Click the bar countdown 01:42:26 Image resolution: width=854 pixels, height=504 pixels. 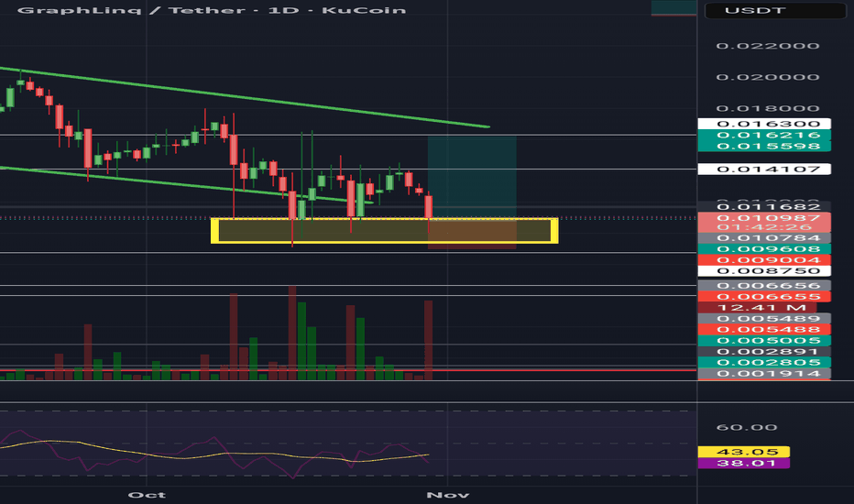click(764, 227)
